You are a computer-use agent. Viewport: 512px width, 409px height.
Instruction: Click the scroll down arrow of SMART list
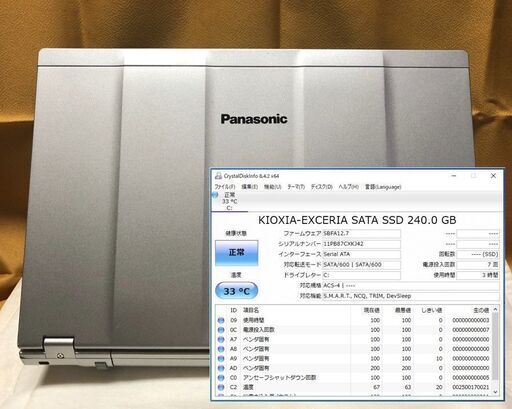pos(495,392)
